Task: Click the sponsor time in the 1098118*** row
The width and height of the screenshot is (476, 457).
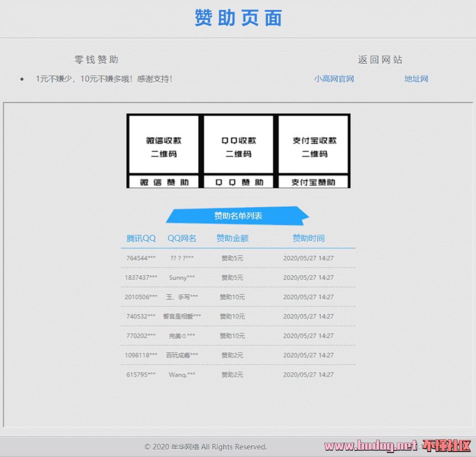Action: (x=308, y=356)
